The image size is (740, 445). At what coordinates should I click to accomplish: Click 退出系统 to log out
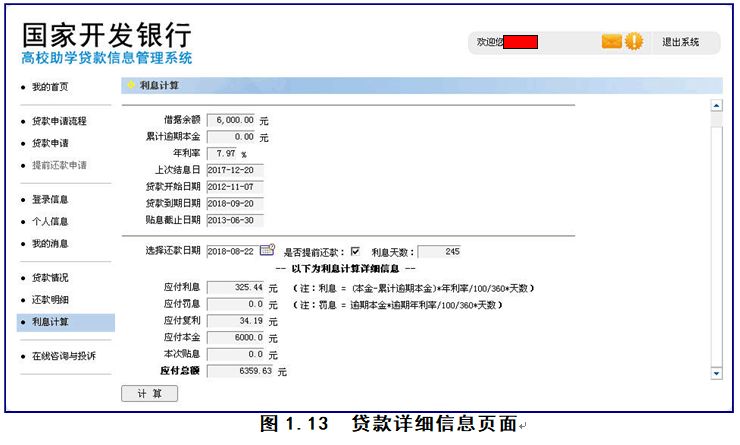pos(680,42)
